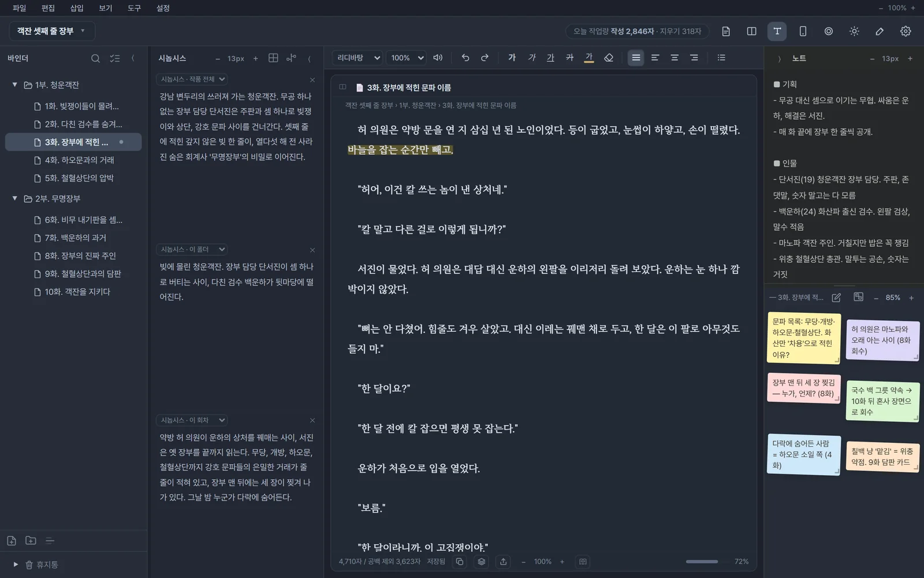
Task: Open the 파일 menu
Action: pyautogui.click(x=19, y=8)
